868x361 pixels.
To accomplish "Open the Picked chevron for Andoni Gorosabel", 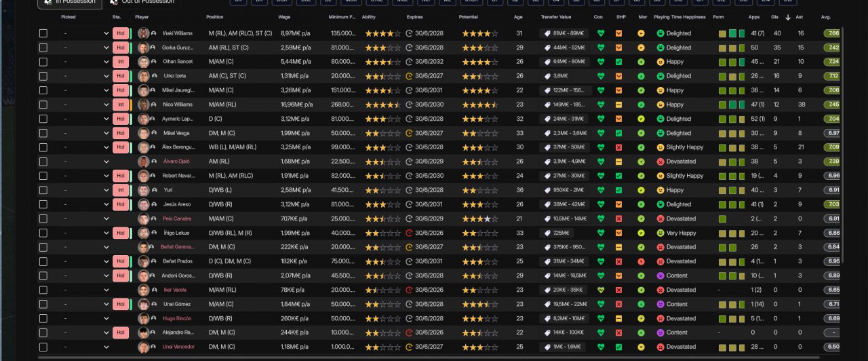I will pos(106,275).
